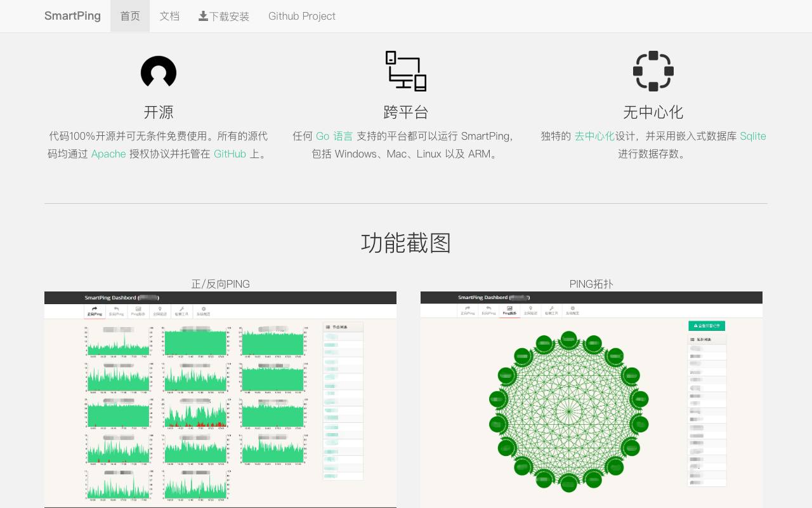Open Github Project from the navbar

pyautogui.click(x=302, y=16)
